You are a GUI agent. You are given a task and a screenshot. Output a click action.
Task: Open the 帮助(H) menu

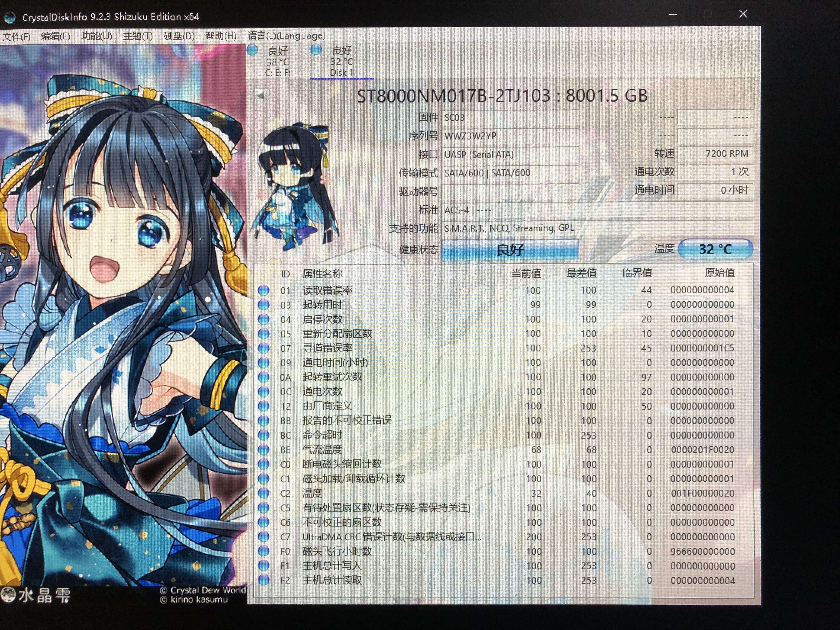(x=221, y=36)
